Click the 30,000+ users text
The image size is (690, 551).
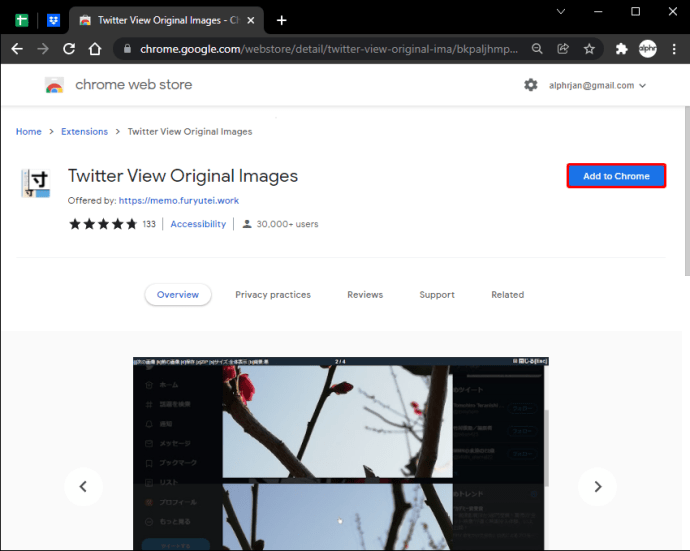point(287,224)
